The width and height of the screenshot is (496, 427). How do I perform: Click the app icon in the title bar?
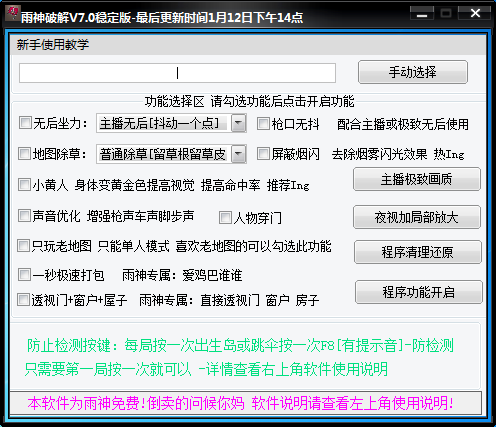coord(12,13)
